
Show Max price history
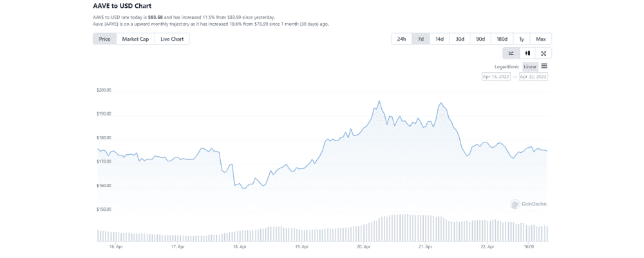(x=541, y=39)
